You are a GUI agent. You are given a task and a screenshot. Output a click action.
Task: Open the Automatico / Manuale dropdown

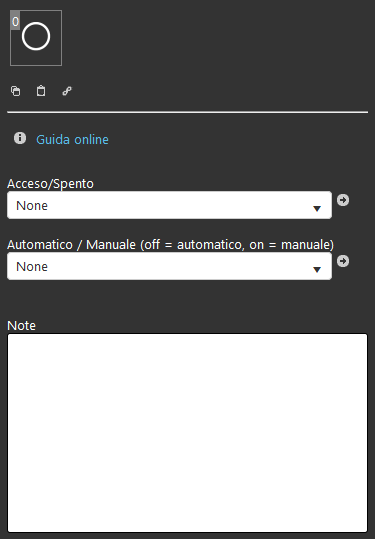169,266
